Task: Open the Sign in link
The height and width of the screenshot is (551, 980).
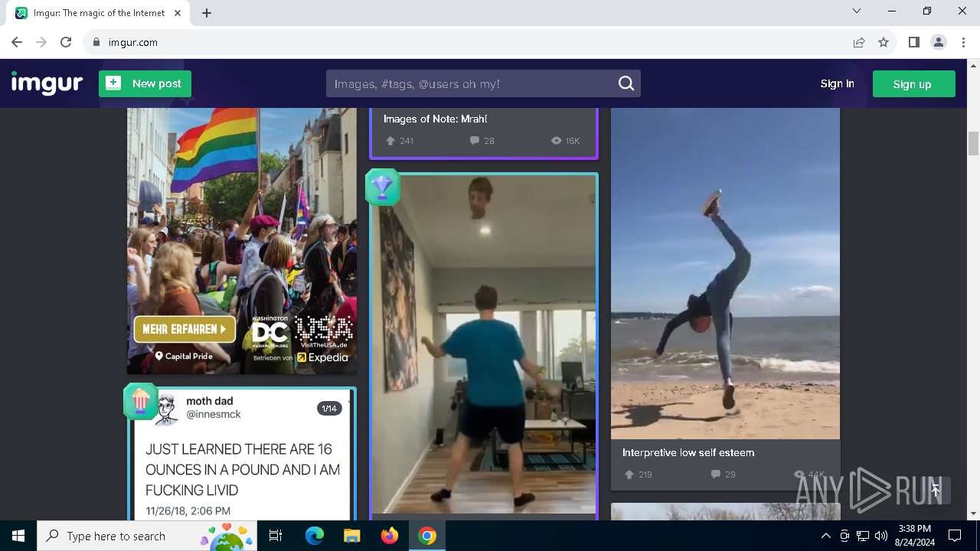Action: coord(837,83)
